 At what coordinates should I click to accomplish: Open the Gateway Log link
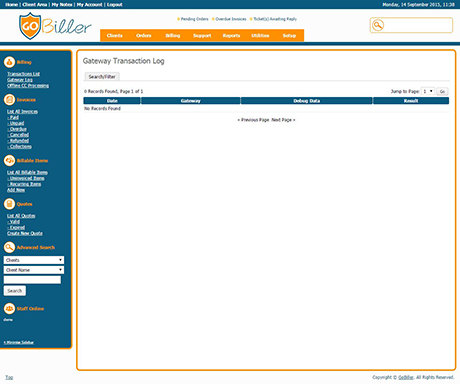click(x=20, y=80)
